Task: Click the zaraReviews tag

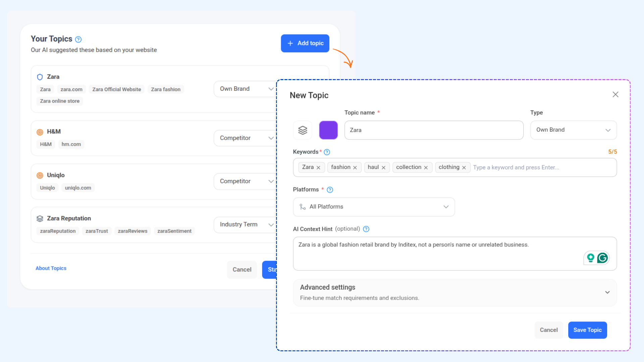Action: 132,231
